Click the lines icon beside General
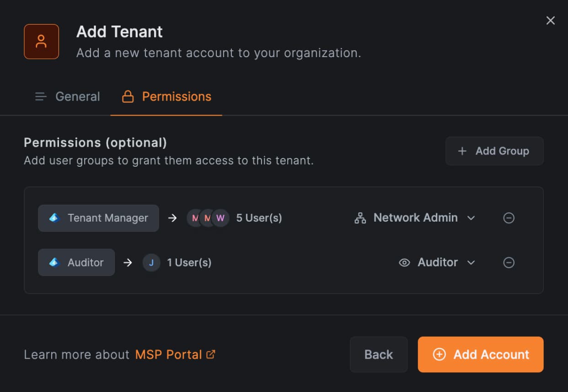Viewport: 568px width, 392px height. tap(41, 96)
